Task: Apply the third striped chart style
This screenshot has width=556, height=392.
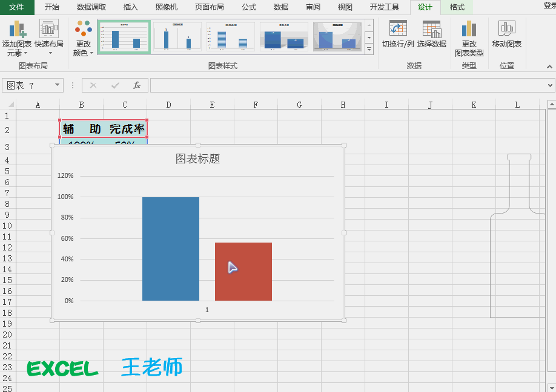Action: tap(231, 36)
